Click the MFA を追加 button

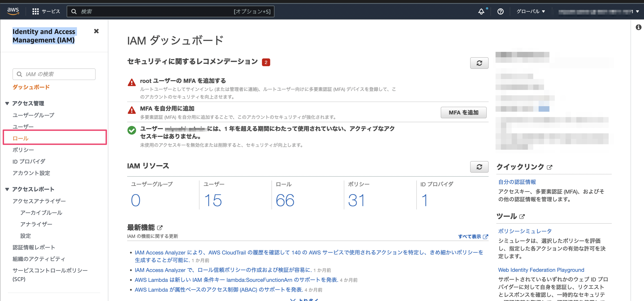tap(463, 113)
